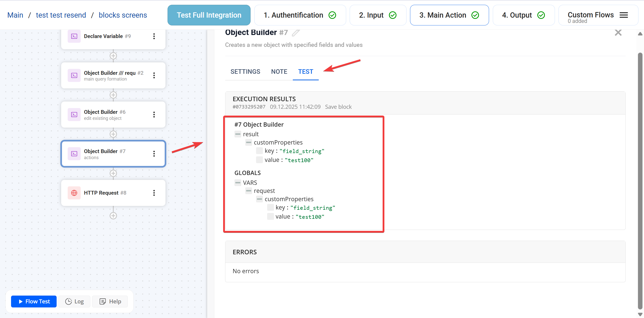Click the Test Full Integration button
This screenshot has height=318, width=644.
click(x=209, y=15)
